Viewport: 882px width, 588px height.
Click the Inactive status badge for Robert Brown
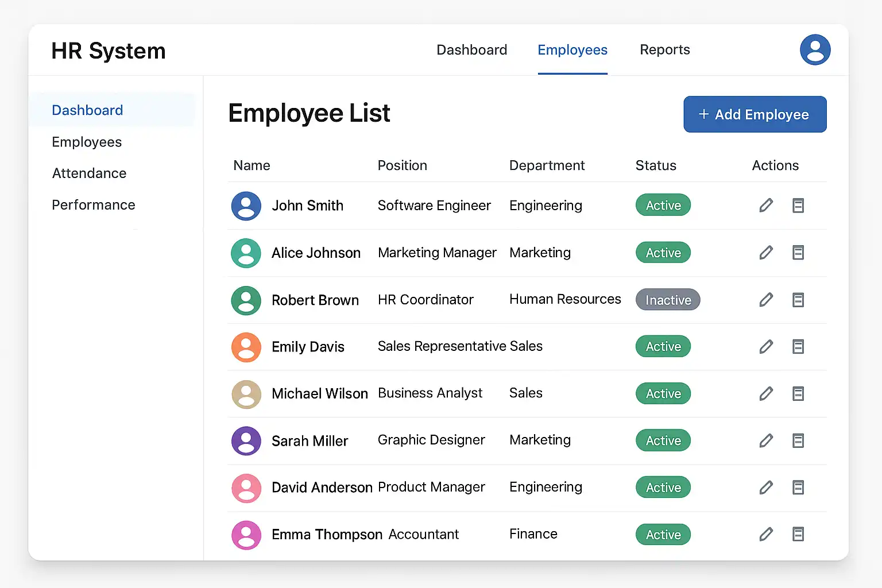point(667,300)
